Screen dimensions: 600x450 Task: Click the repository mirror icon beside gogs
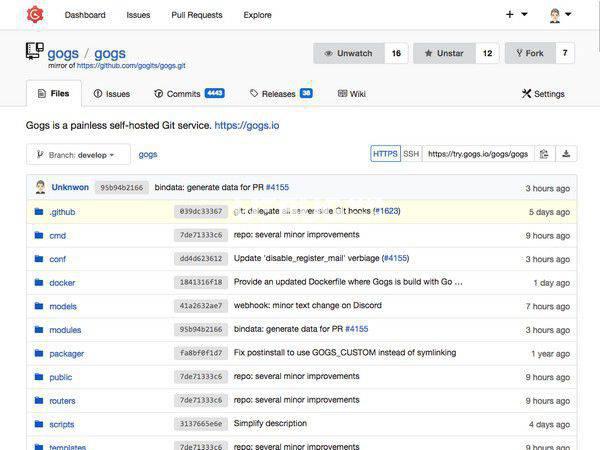pos(34,51)
